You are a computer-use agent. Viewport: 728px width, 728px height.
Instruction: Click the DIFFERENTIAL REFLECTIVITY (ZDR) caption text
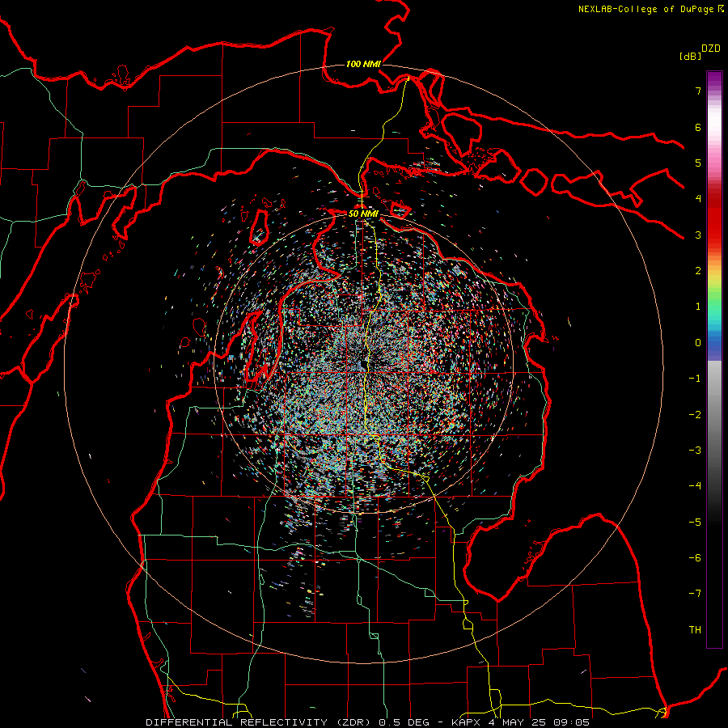(260, 722)
